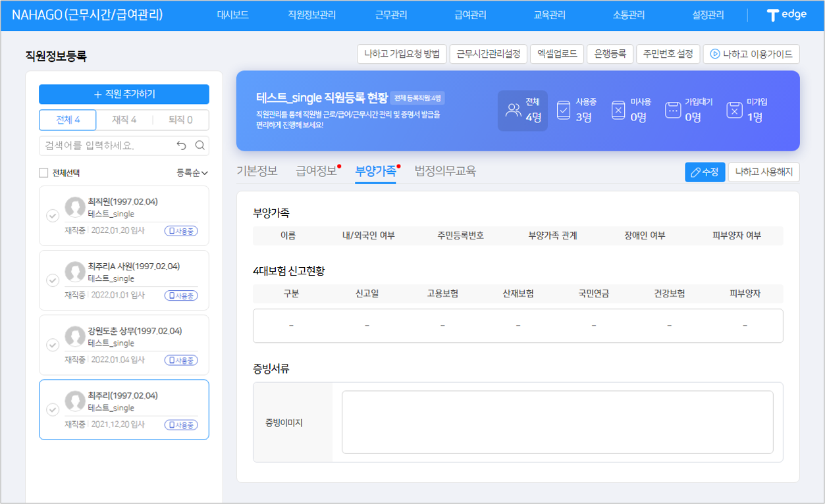Screen dimensions: 825x504
Task: Select the 최직원 employee card
Action: pos(124,216)
